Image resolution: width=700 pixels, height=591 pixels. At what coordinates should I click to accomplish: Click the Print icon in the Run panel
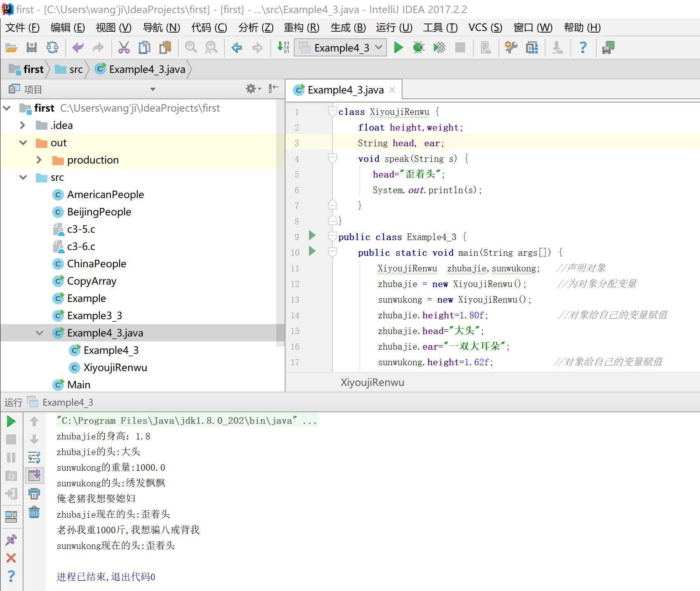coord(34,493)
